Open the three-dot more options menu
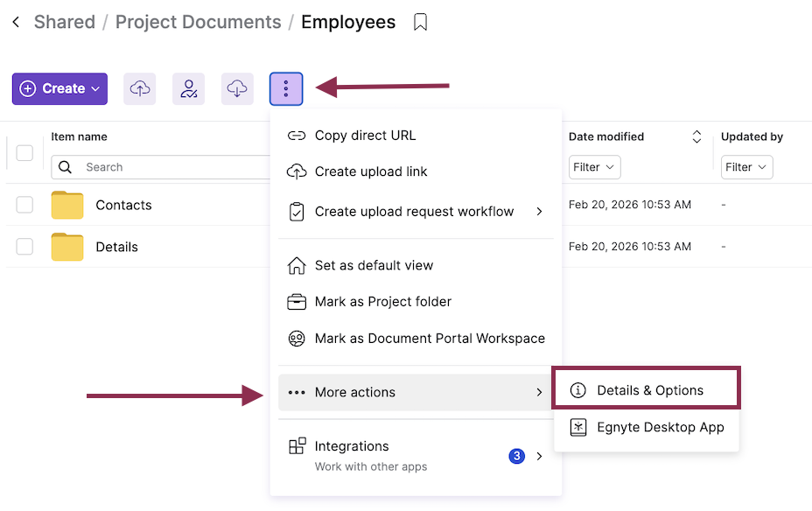The width and height of the screenshot is (812, 511). point(286,88)
